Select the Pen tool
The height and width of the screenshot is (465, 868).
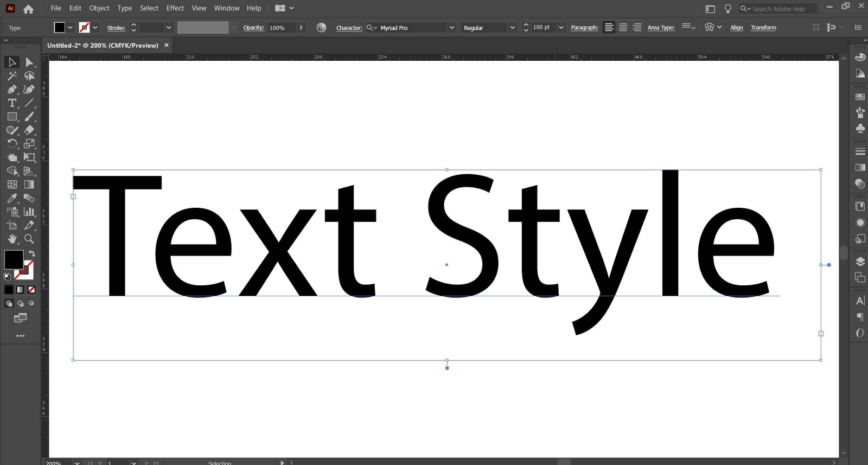coord(12,90)
